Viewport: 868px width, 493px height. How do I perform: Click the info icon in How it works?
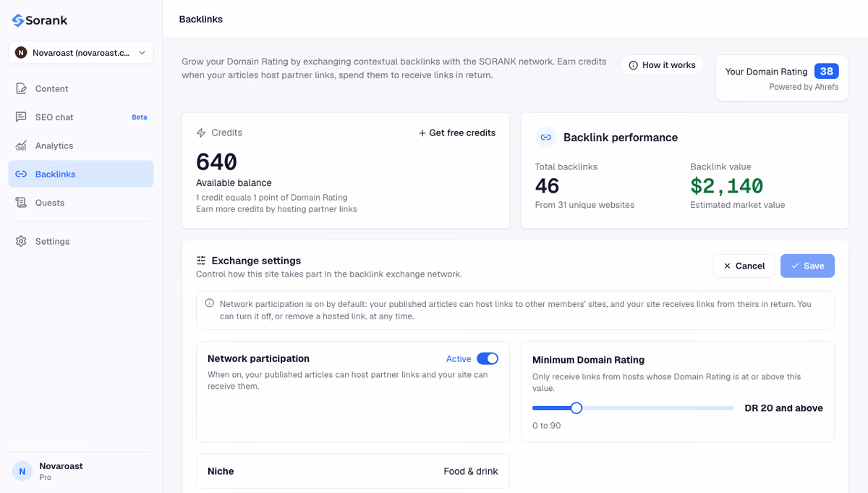click(634, 65)
